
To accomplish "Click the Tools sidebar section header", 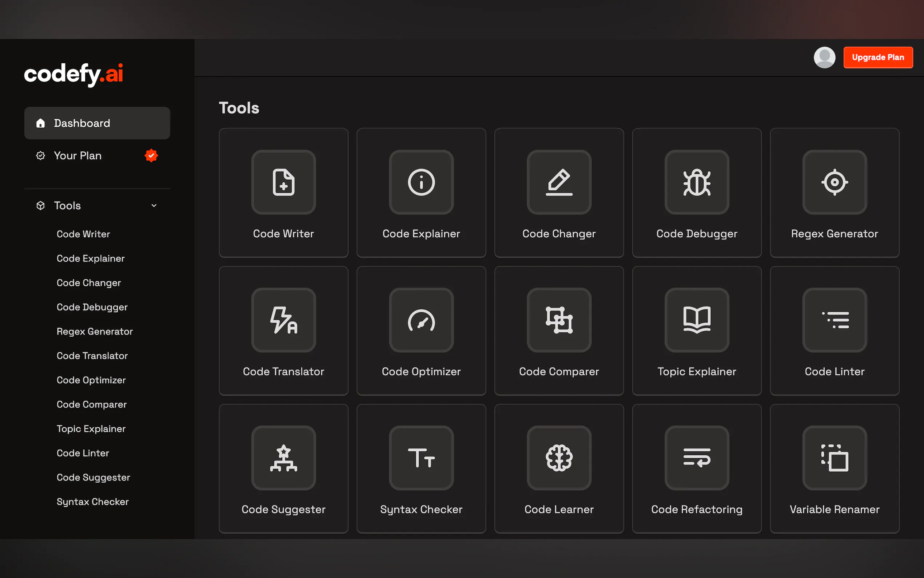I will 68,206.
